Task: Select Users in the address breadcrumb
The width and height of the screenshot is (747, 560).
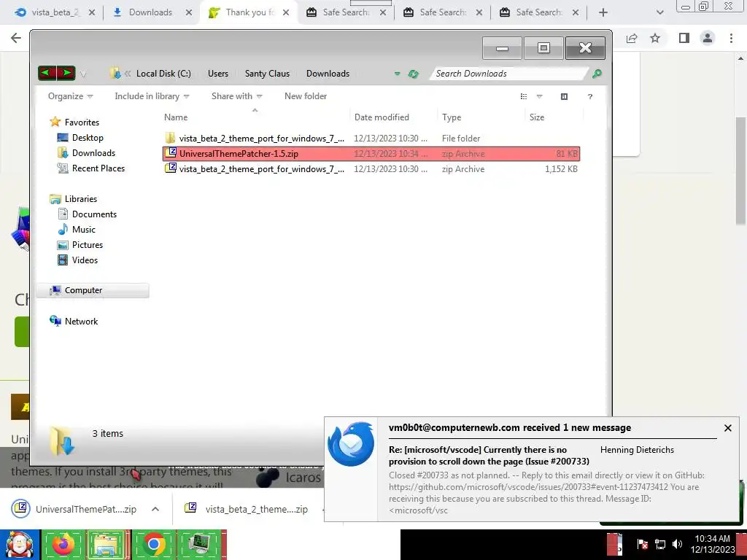Action: 217,74
